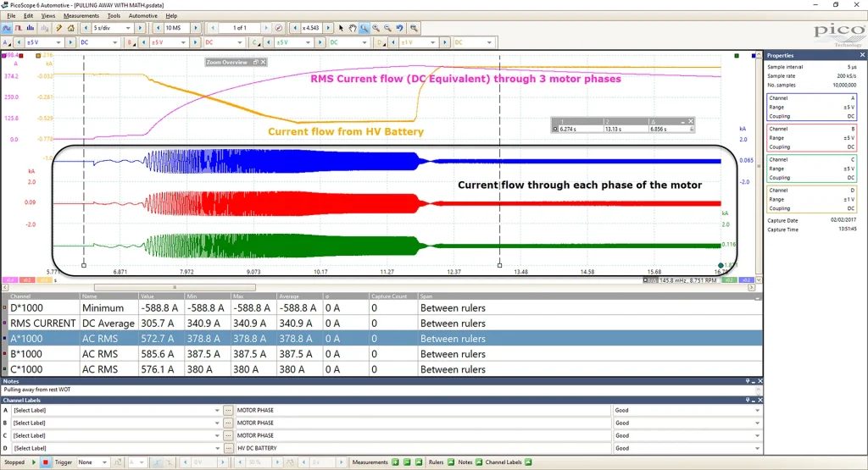Open Channel B options button
The image size is (868, 470).
pyautogui.click(x=131, y=42)
